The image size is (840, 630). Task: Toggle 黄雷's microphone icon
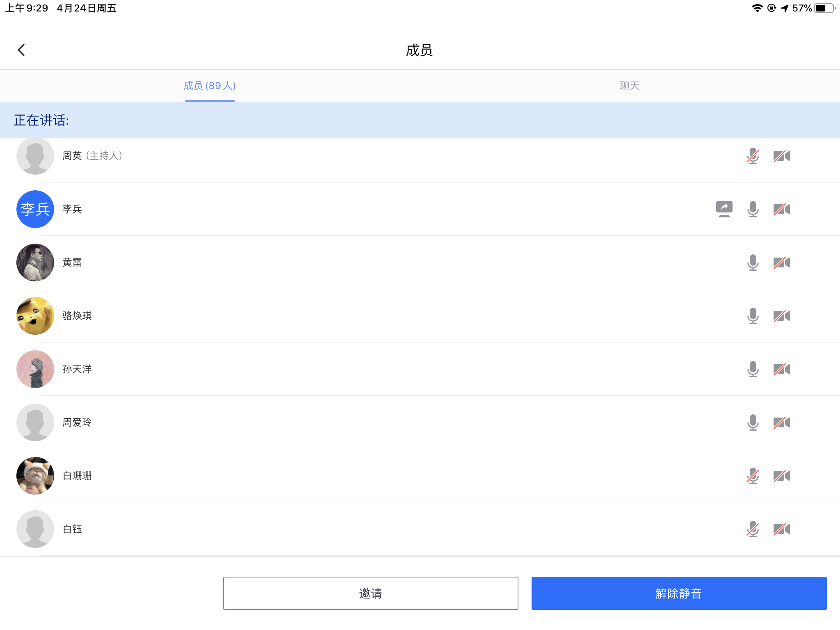[753, 262]
